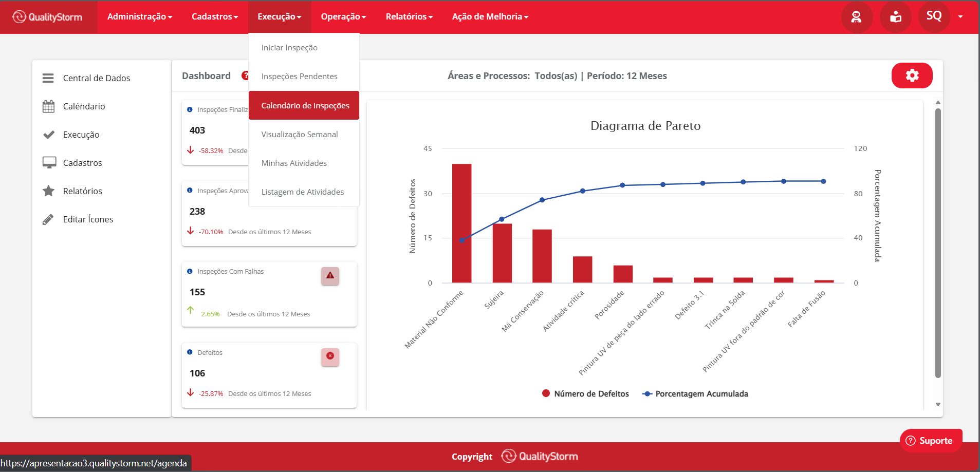
Task: Click the SQ user avatar
Action: click(x=934, y=16)
